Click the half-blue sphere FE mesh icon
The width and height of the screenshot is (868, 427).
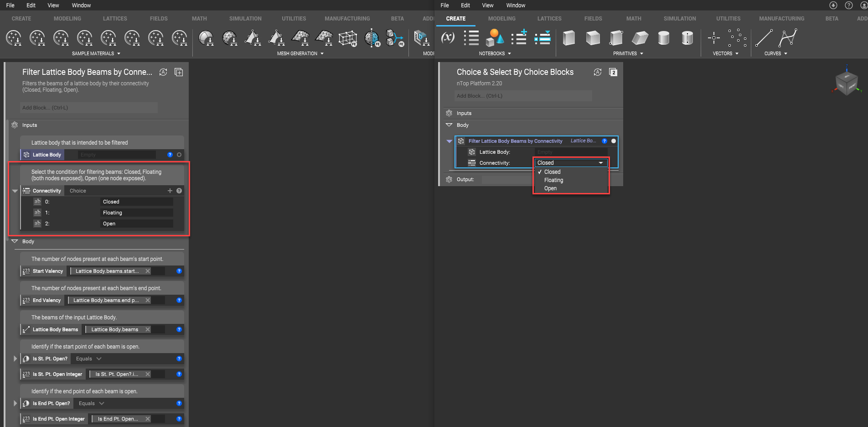coord(372,38)
